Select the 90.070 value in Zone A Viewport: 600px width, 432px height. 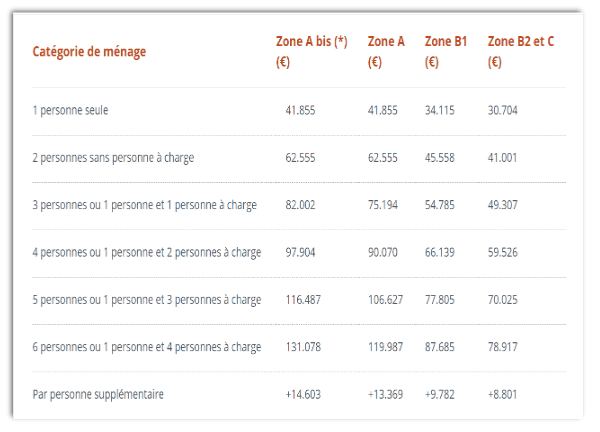coord(383,253)
